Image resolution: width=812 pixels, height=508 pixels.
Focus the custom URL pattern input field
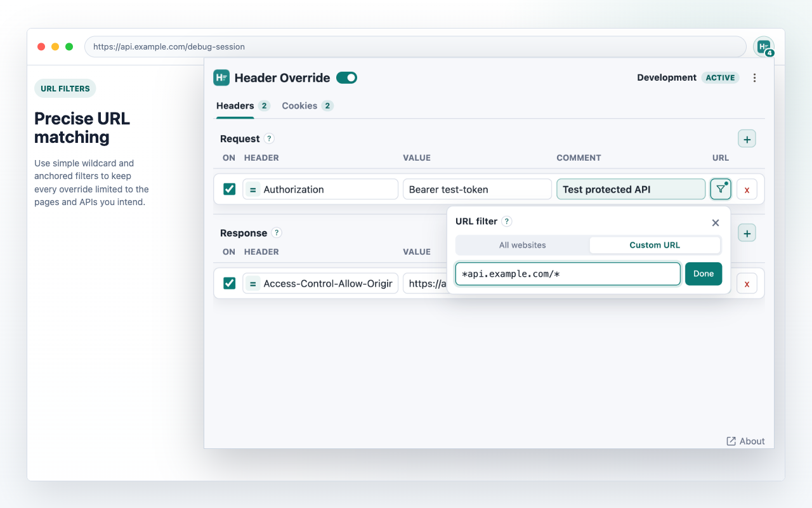point(568,274)
